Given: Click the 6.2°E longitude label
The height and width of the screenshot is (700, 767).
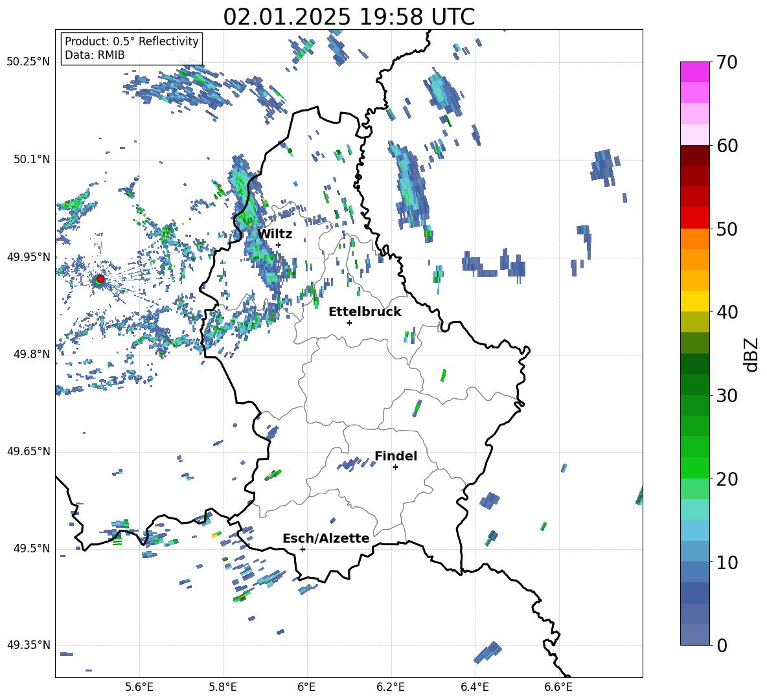Looking at the screenshot, I should click(391, 687).
